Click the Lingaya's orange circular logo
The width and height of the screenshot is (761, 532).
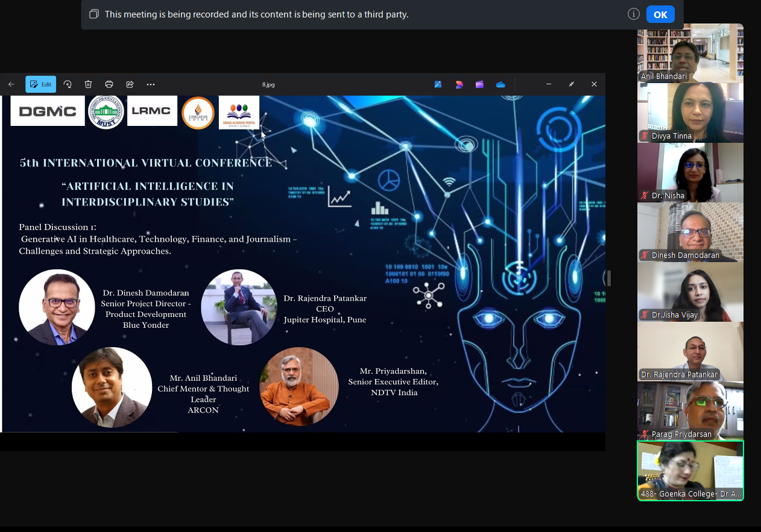(198, 113)
